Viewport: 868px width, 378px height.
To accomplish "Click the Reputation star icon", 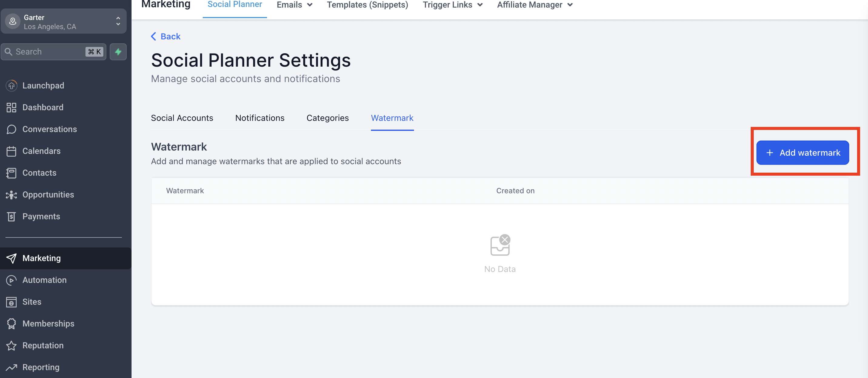I will click(x=12, y=345).
